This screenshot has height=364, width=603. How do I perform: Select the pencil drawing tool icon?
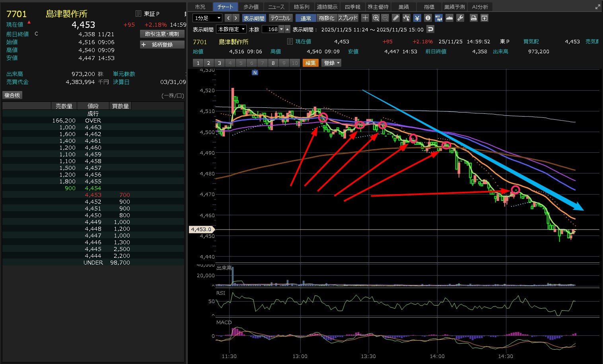(x=395, y=18)
